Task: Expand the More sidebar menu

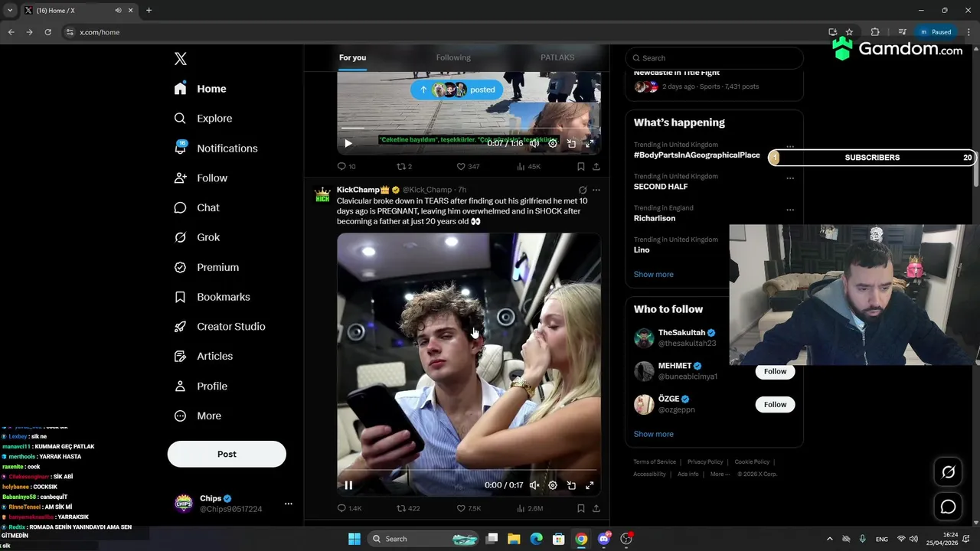Action: (x=198, y=416)
